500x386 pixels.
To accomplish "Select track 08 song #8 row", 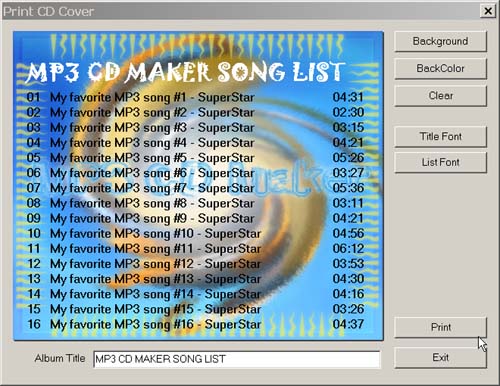I will point(195,204).
